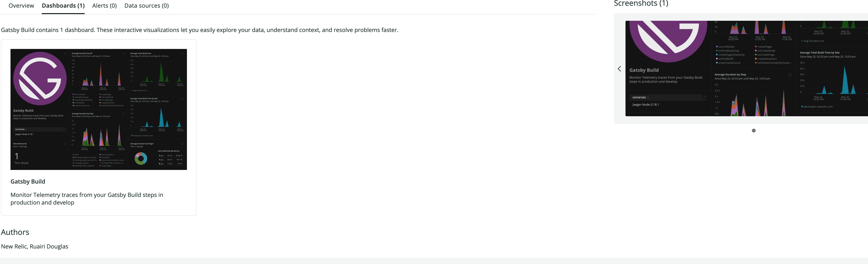Click the Alerts (0) link
868x264 pixels.
[x=104, y=5]
